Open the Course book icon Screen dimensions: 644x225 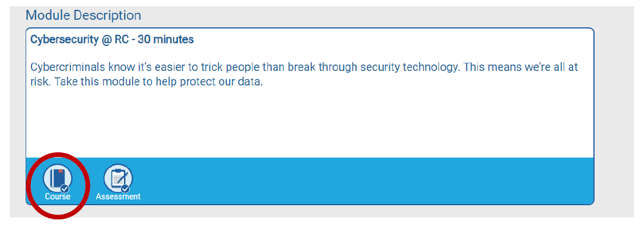58,178
